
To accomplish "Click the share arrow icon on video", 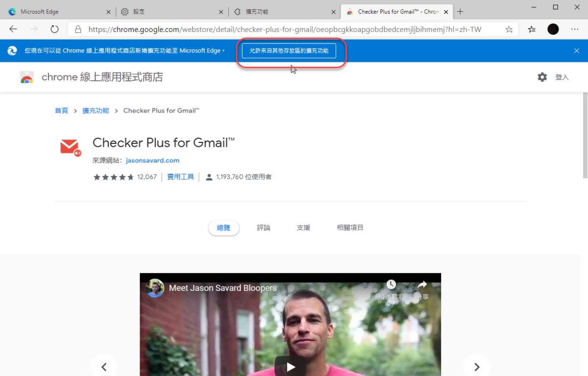I will point(422,284).
